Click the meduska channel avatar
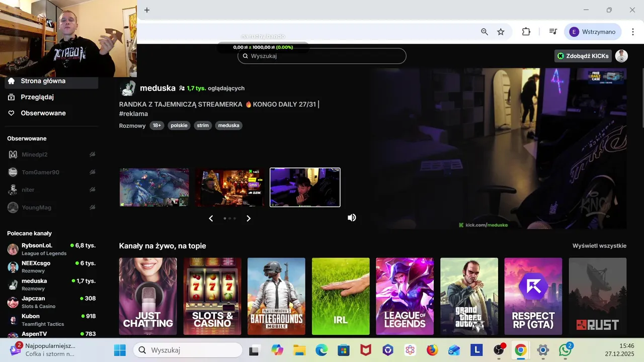The height and width of the screenshot is (362, 644). coord(128,88)
